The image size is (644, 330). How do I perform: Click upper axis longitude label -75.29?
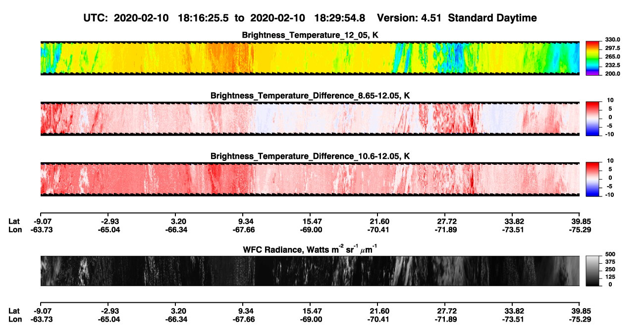580,230
